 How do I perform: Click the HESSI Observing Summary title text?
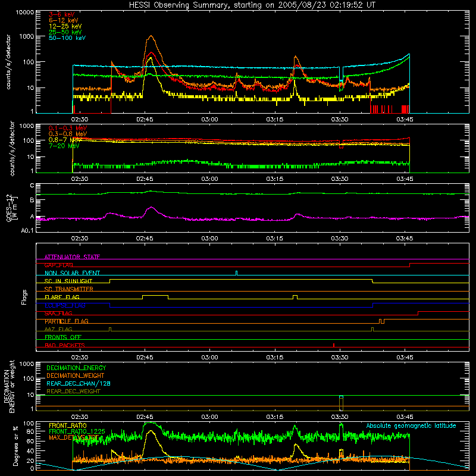pos(252,5)
